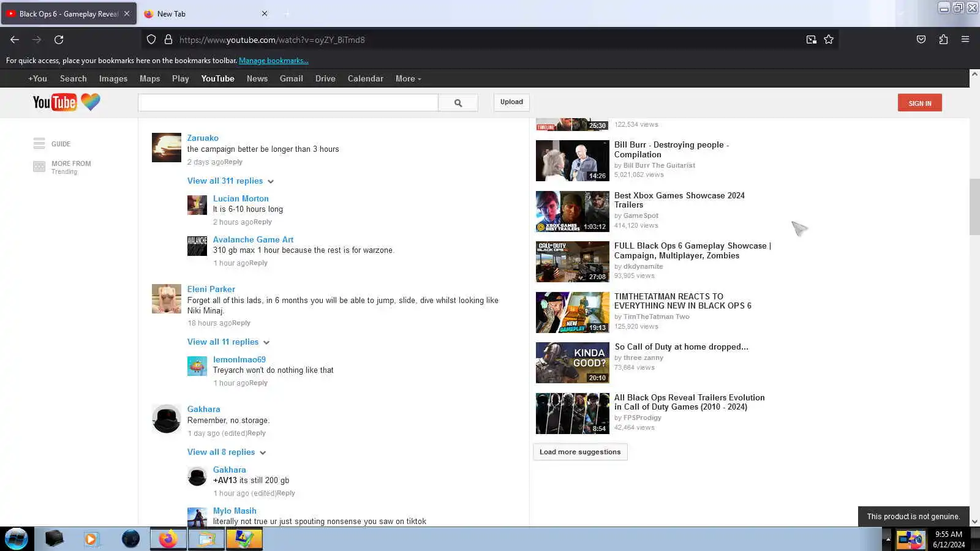Open Mylo Masih's channel name

point(235,511)
